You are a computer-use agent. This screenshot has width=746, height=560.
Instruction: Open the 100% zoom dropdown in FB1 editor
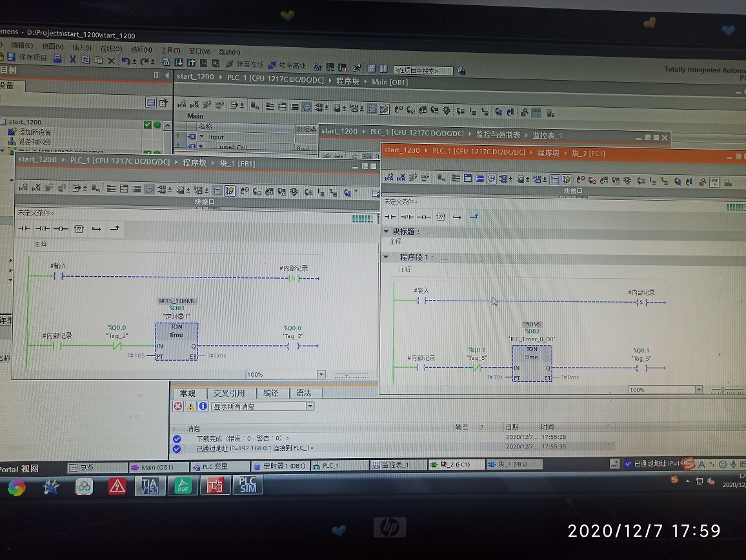click(321, 374)
